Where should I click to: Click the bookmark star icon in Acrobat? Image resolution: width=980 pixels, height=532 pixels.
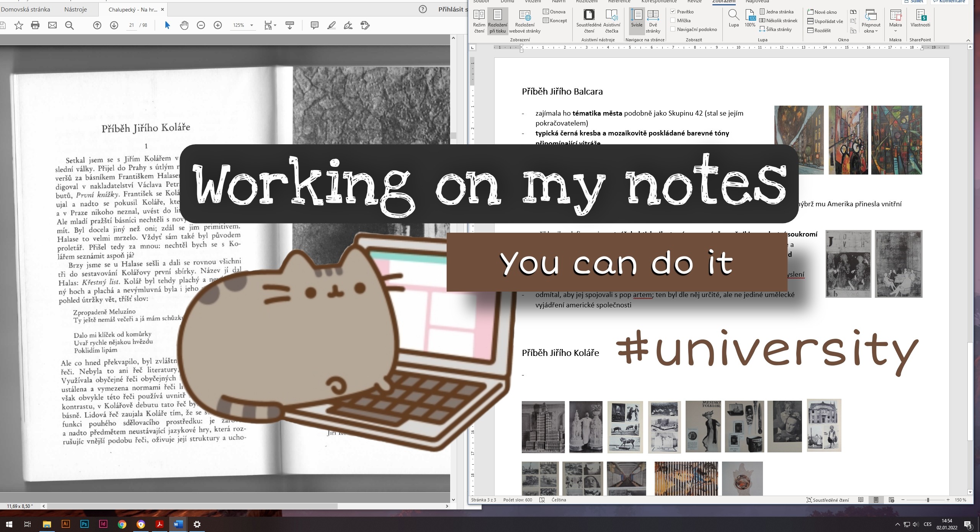tap(18, 26)
